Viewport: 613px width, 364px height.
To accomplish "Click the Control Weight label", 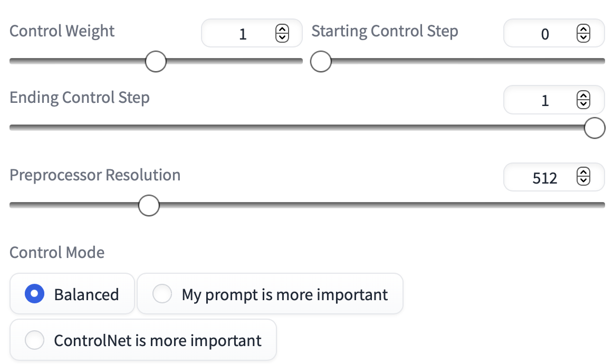I will pyautogui.click(x=62, y=31).
